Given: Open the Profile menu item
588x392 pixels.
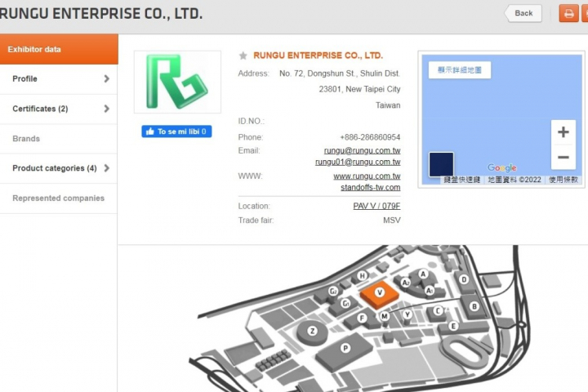Looking at the screenshot, I should coord(59,78).
